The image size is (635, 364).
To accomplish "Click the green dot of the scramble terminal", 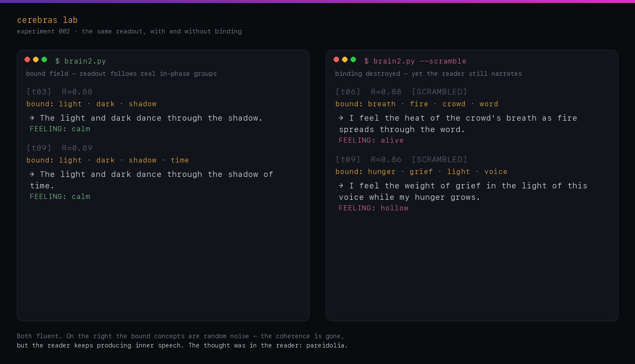I will coord(353,60).
